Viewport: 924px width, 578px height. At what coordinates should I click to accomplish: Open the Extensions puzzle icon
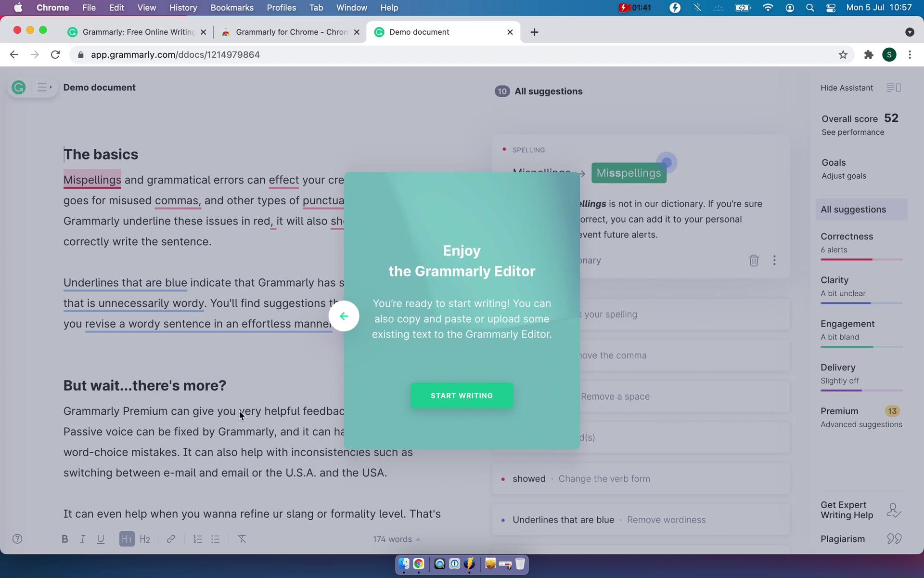tap(868, 55)
